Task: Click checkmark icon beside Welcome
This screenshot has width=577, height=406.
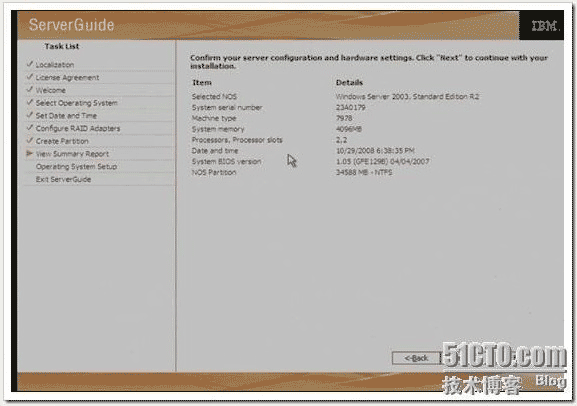Action: point(30,89)
